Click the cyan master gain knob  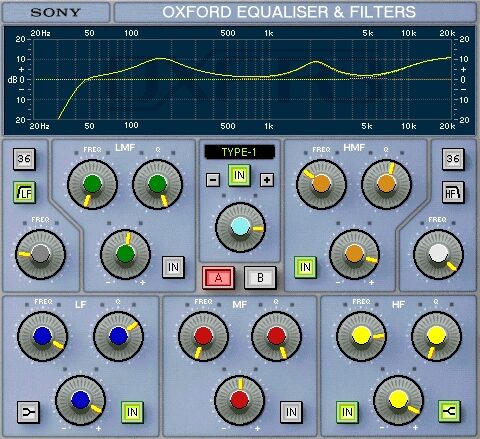pos(240,227)
